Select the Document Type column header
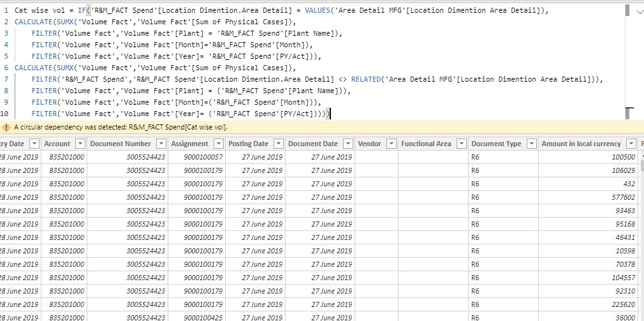The width and height of the screenshot is (644, 321). click(x=496, y=144)
